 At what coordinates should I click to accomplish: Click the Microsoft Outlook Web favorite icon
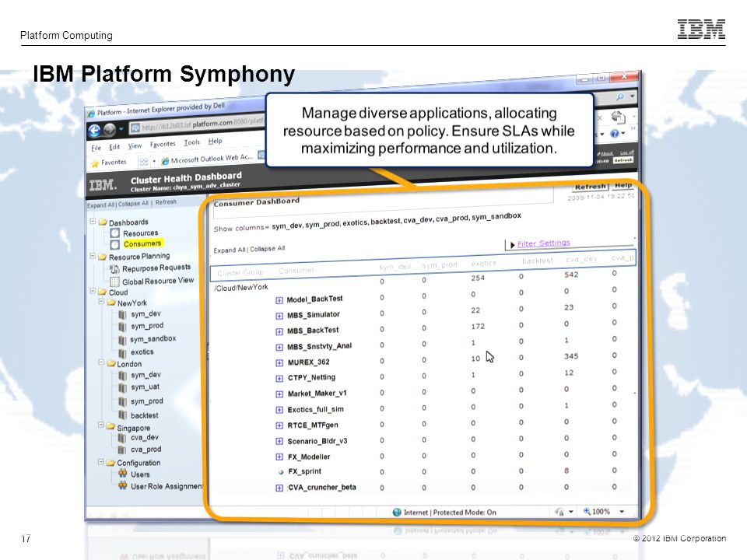(x=165, y=161)
